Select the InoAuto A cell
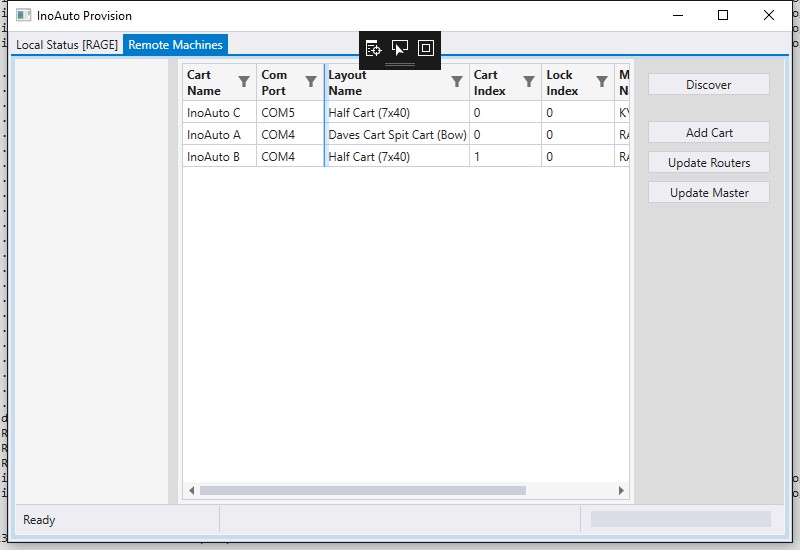This screenshot has width=800, height=550. click(219, 135)
